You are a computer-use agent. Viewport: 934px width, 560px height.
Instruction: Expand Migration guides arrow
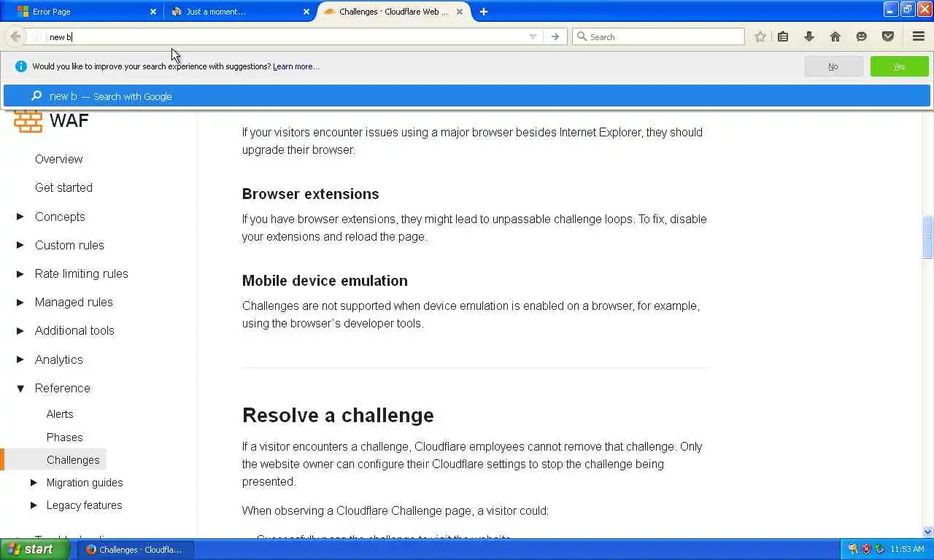(34, 483)
